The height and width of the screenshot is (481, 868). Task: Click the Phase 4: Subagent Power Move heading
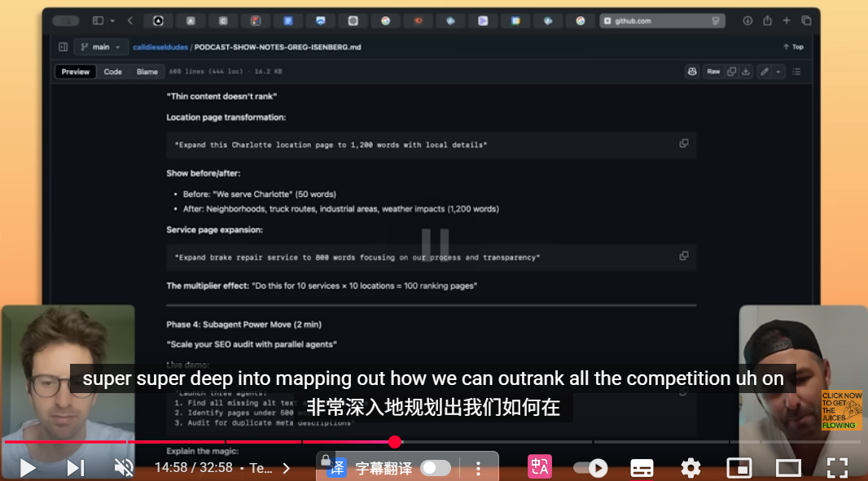(244, 325)
